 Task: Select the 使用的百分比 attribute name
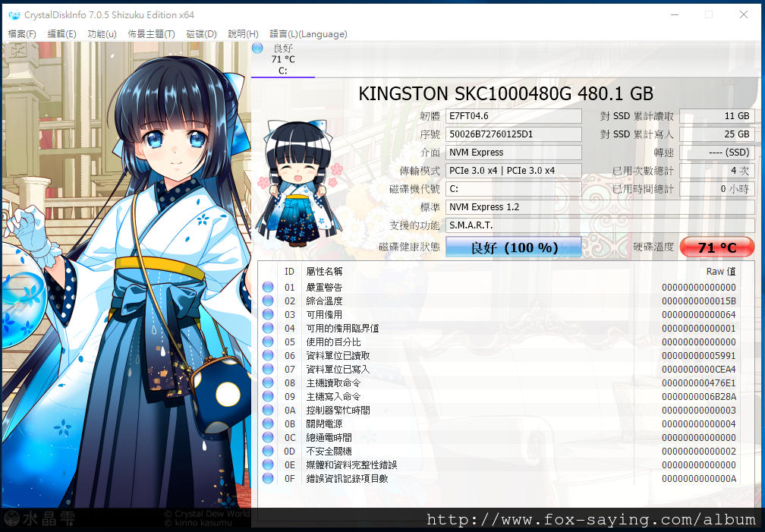(x=334, y=342)
